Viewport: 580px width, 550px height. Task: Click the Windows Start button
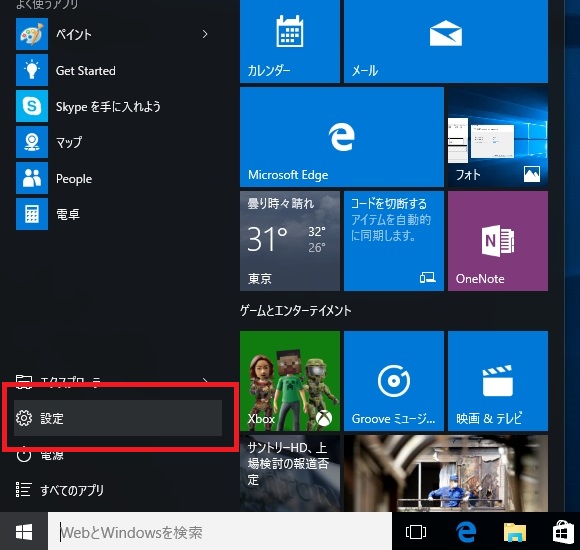pos(24,532)
